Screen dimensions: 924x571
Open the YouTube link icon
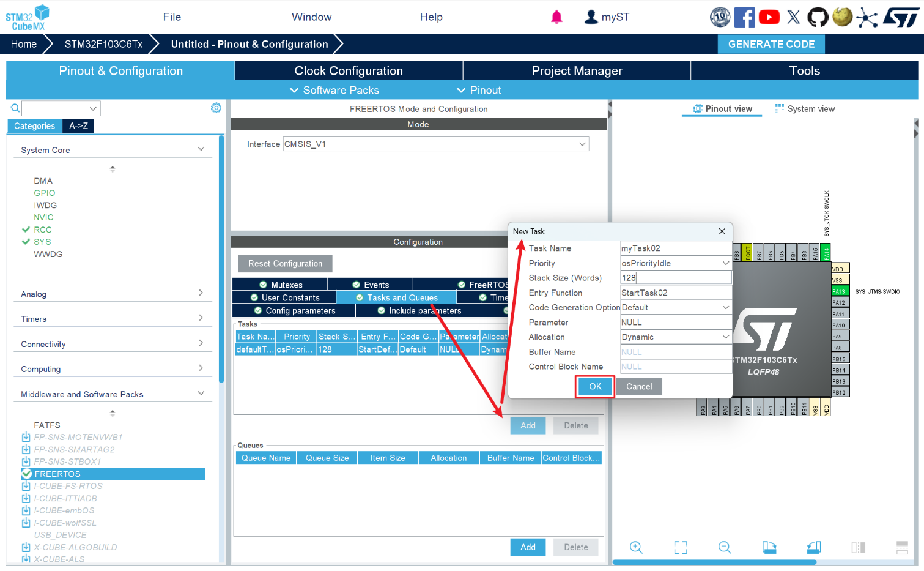pyautogui.click(x=769, y=17)
